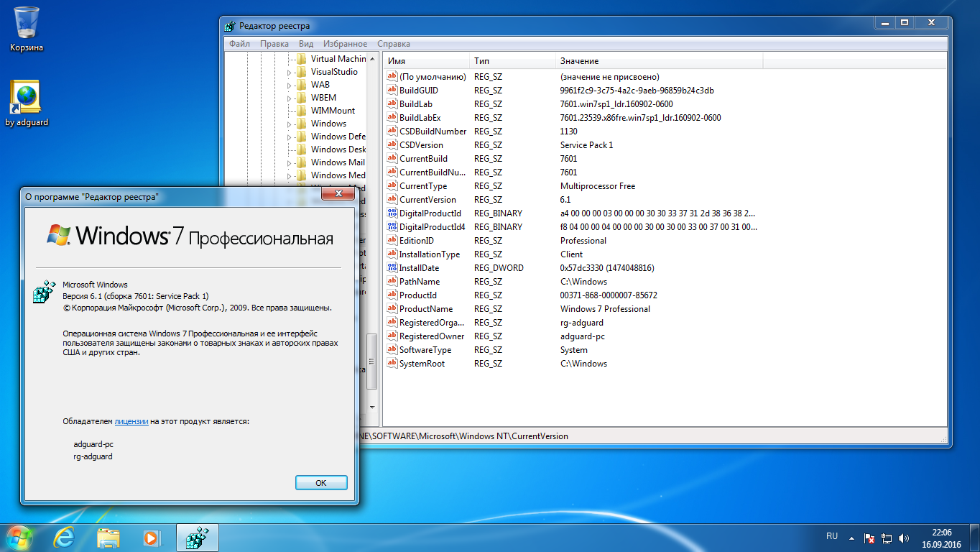This screenshot has height=552, width=980.
Task: Click the 'Multiprocessor Free' value
Action: (598, 186)
